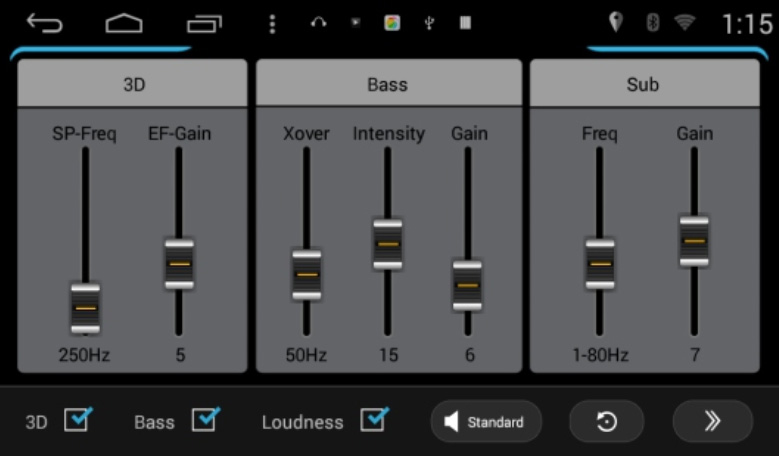This screenshot has width=779, height=456.
Task: Tap the USB status icon
Action: pos(429,23)
